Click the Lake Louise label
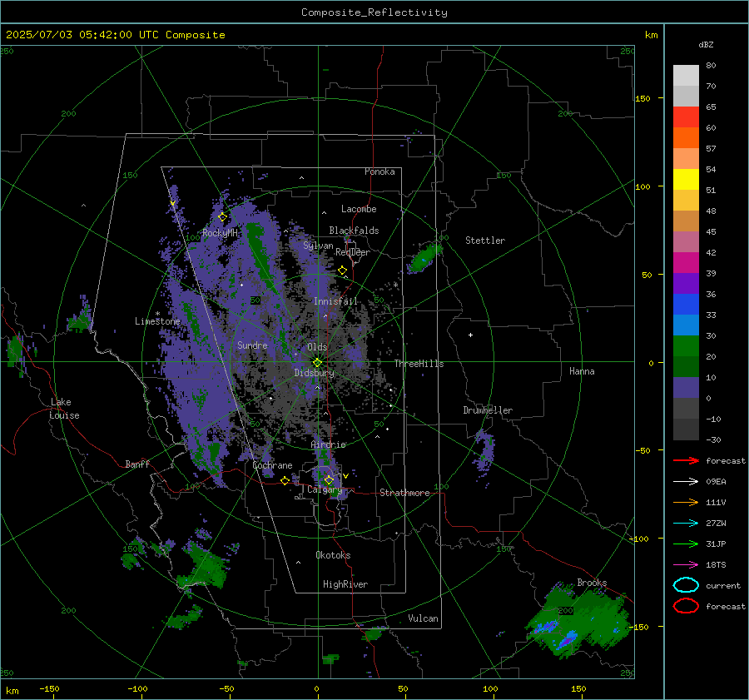The width and height of the screenshot is (749, 700). (65, 409)
